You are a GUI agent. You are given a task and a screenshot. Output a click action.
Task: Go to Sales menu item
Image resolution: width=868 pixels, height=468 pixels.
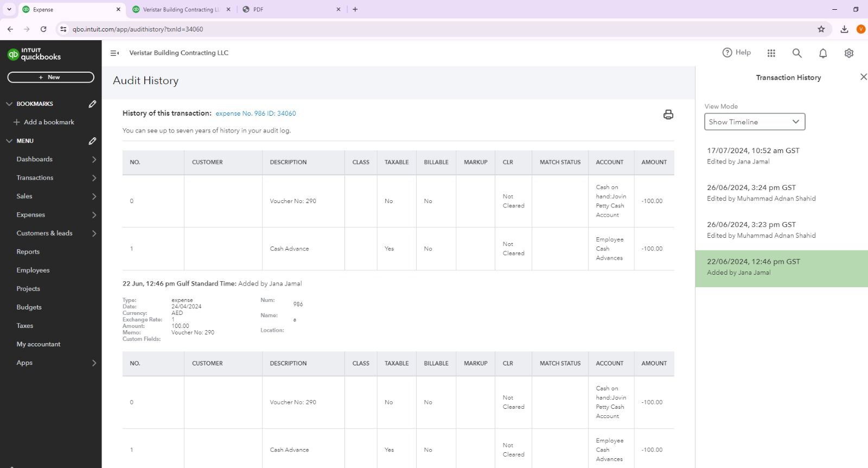coord(24,196)
